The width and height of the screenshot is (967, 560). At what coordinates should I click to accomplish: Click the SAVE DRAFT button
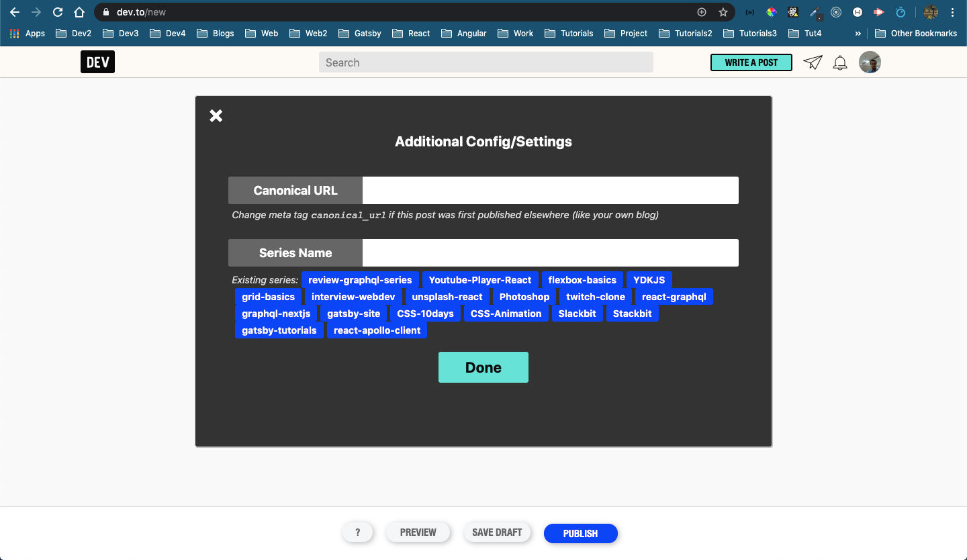tap(497, 532)
